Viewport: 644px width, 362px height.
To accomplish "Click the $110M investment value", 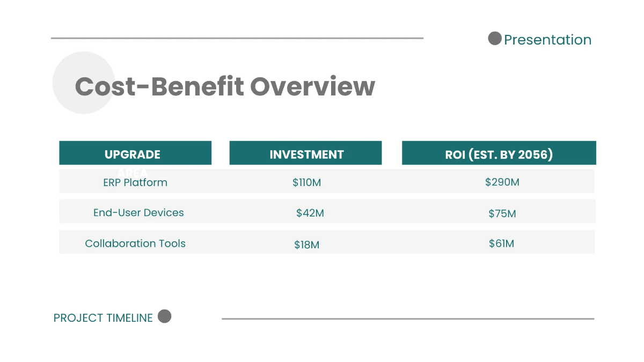I will 306,182.
